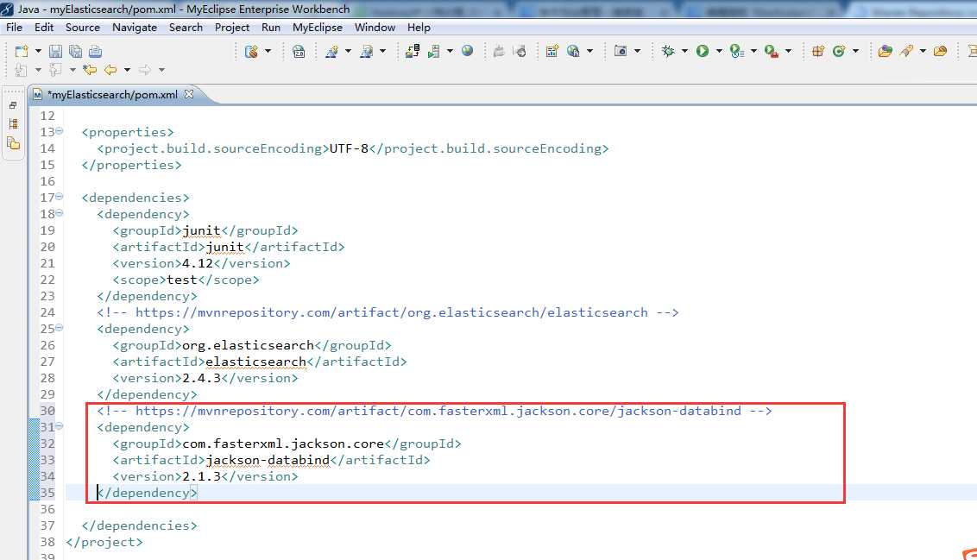Collapse the jackson dependency fold at line 31

(60, 426)
